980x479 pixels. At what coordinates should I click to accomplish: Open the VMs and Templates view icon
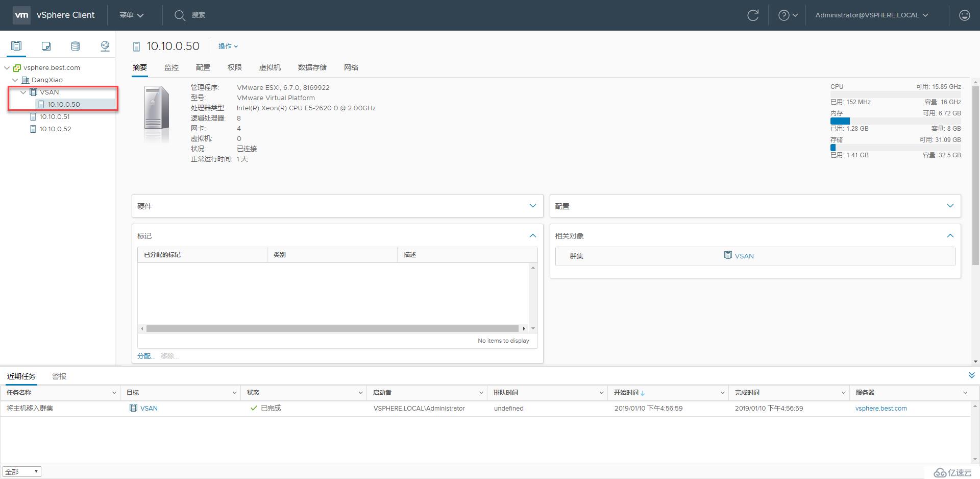click(x=46, y=46)
